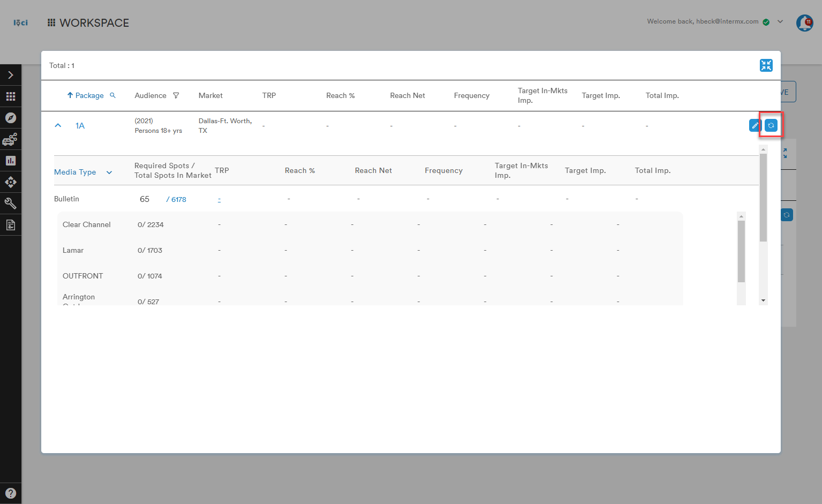Open the compass explore icon in sidebar
Image resolution: width=822 pixels, height=504 pixels.
pyautogui.click(x=11, y=118)
